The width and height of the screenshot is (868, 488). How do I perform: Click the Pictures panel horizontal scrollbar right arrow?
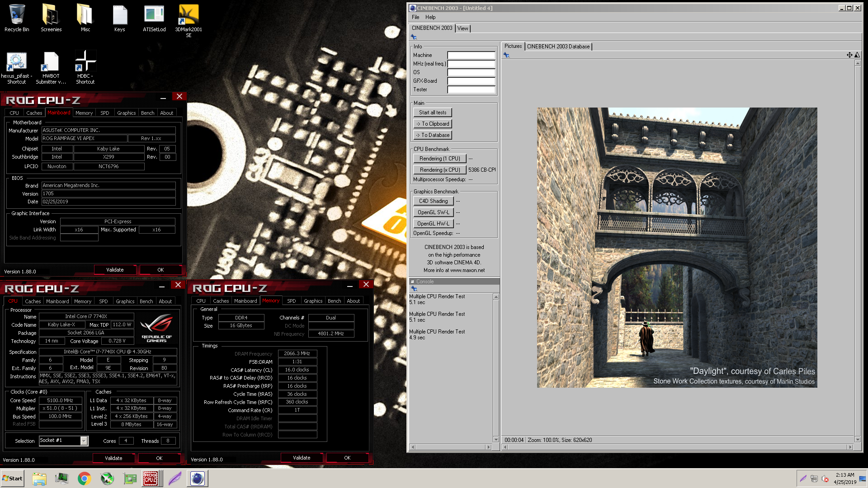[x=850, y=447]
